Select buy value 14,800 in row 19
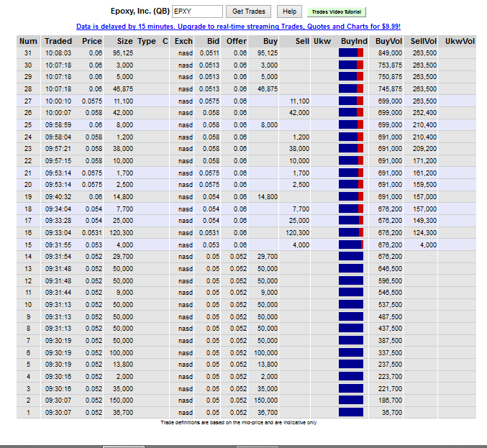The image size is (487, 448). (x=268, y=197)
